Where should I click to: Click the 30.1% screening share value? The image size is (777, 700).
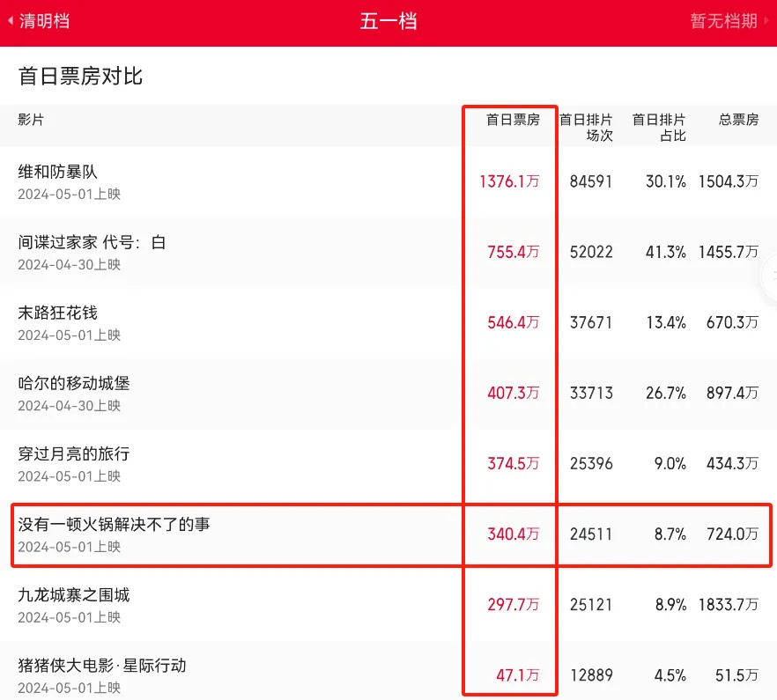[x=666, y=181]
